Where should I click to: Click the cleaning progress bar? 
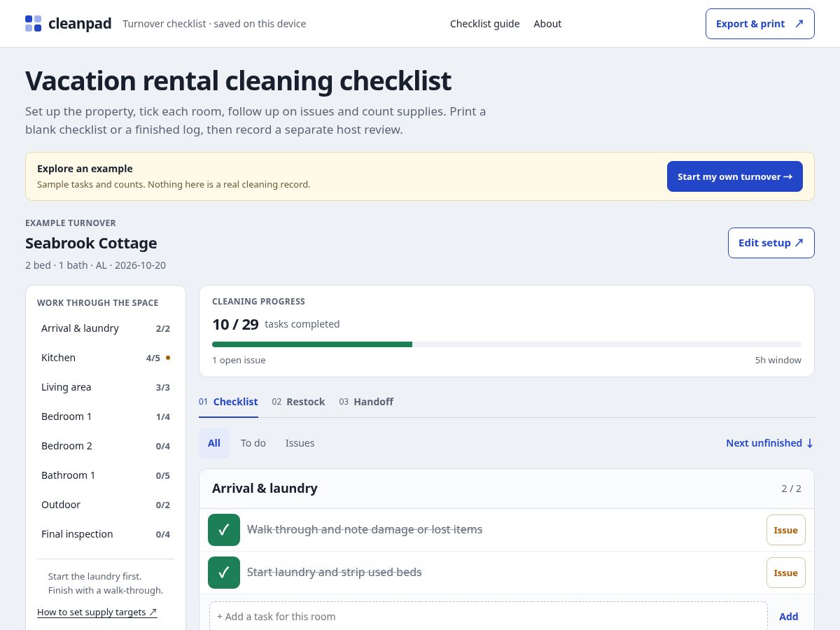(x=507, y=344)
